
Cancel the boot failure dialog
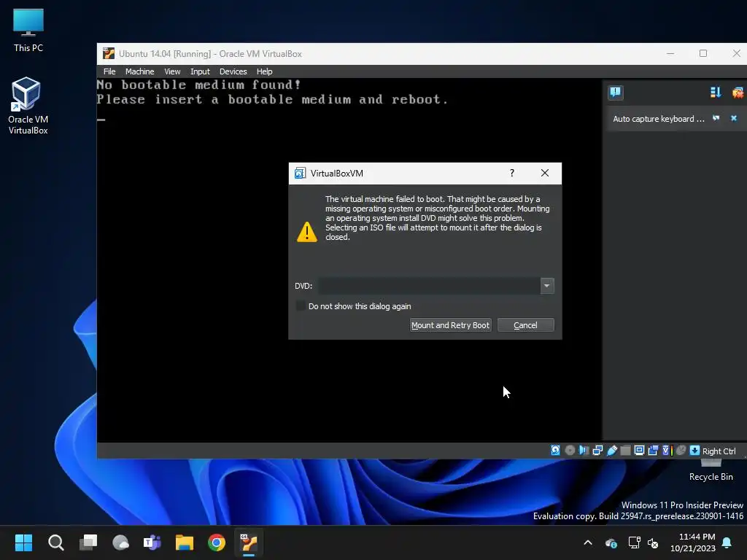[x=525, y=325]
